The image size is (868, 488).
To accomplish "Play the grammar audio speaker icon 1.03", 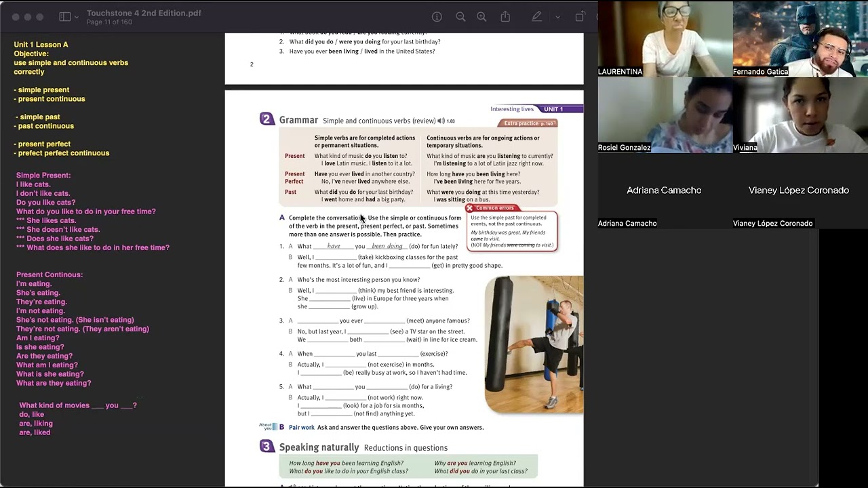I will (x=441, y=121).
